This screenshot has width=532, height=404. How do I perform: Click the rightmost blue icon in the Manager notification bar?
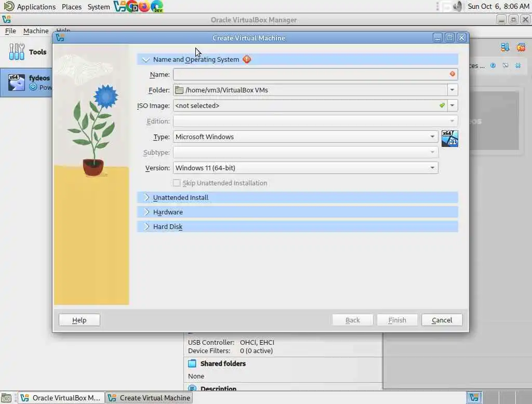pyautogui.click(x=518, y=65)
